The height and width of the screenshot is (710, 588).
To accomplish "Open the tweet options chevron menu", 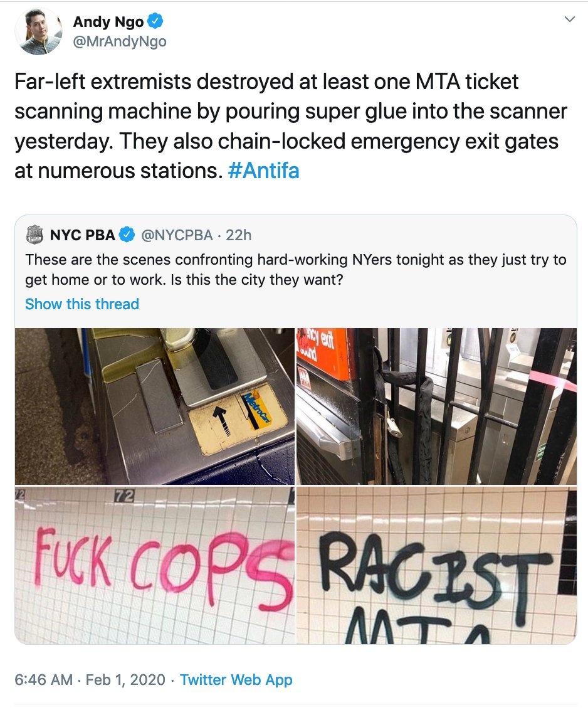I will click(x=570, y=19).
